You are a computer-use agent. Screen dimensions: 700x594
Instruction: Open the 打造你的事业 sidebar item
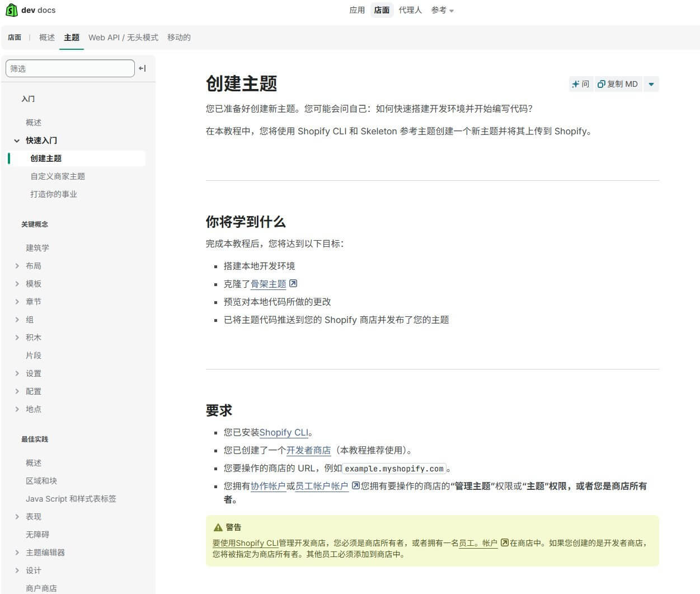tap(54, 194)
